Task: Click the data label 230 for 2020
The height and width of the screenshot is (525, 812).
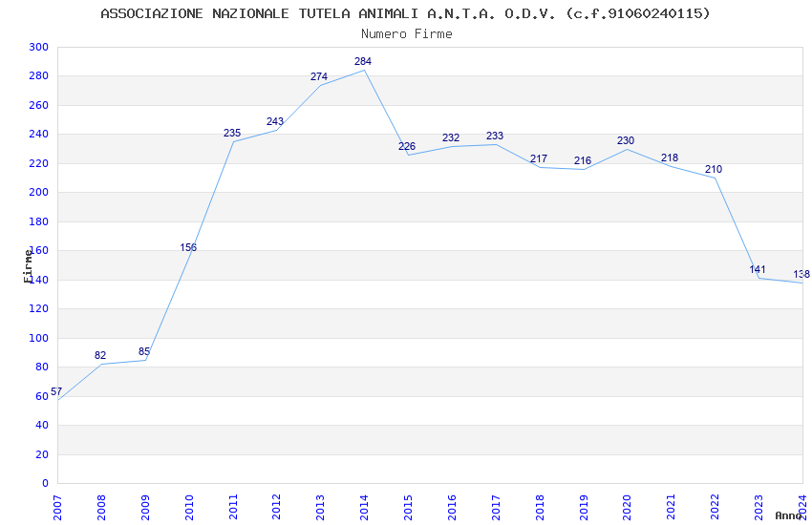Action: (626, 140)
